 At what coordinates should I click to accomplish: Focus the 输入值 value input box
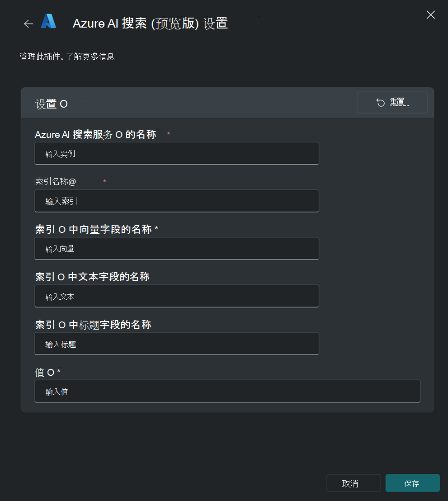pos(227,392)
